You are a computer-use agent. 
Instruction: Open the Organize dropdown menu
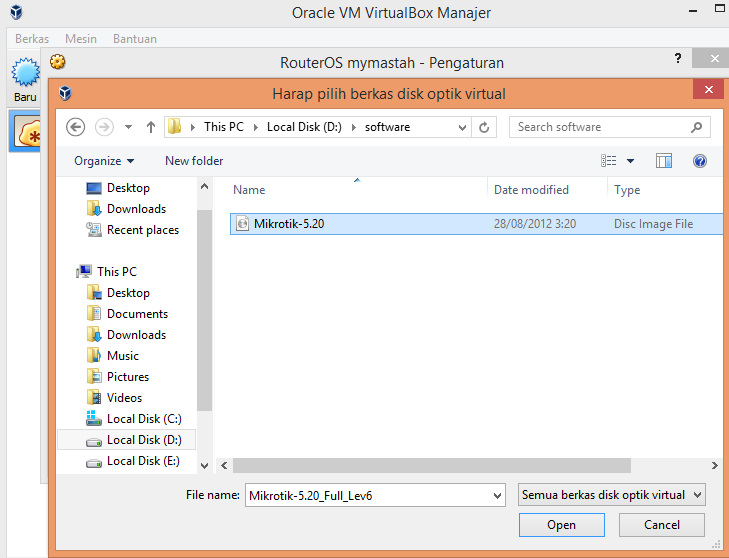click(x=104, y=161)
